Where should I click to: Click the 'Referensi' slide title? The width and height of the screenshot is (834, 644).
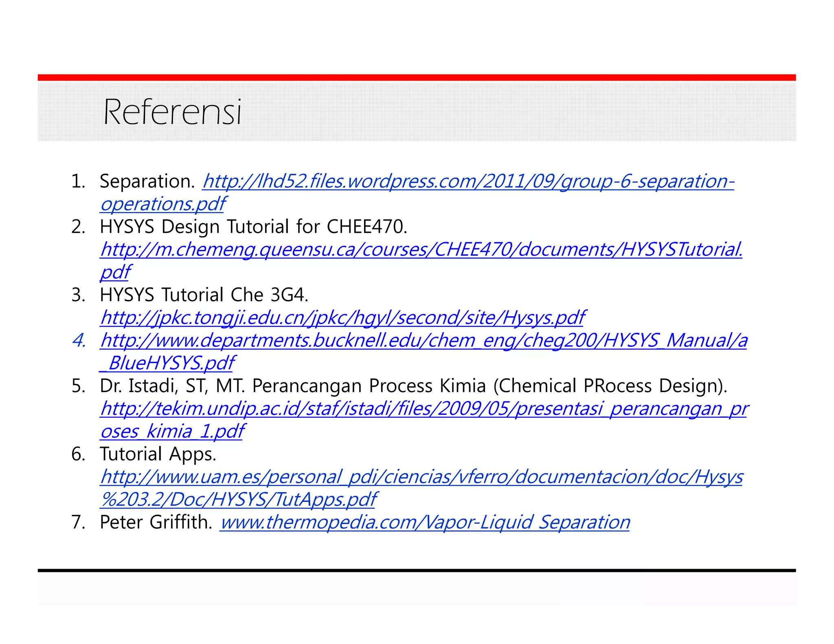173,112
